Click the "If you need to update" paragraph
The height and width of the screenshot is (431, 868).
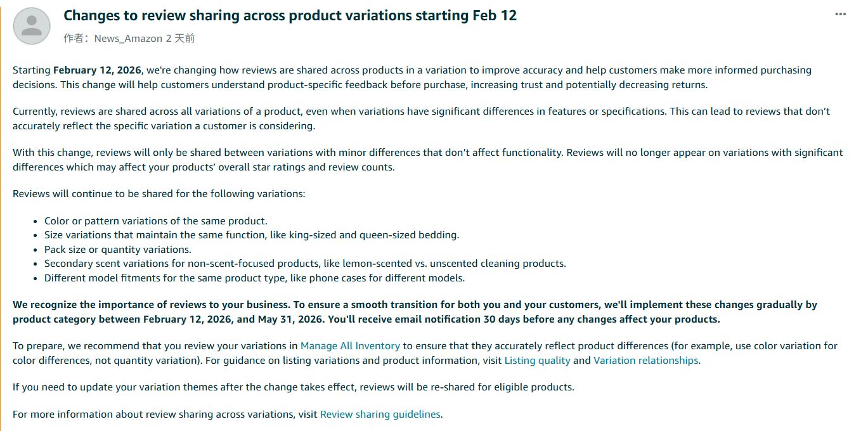tap(293, 387)
